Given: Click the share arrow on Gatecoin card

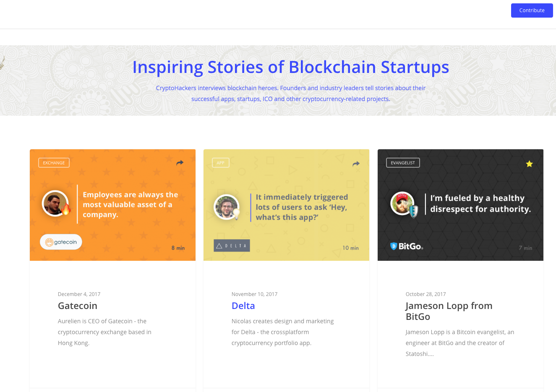Looking at the screenshot, I should (x=180, y=163).
